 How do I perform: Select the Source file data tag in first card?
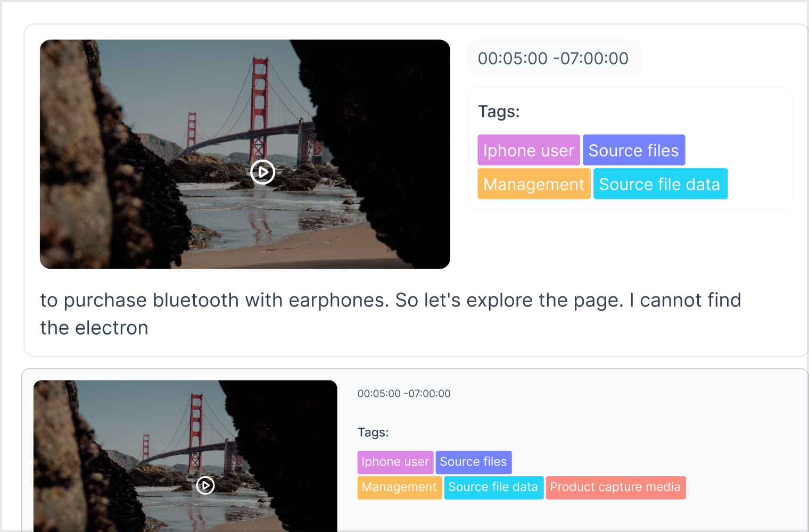click(x=660, y=184)
